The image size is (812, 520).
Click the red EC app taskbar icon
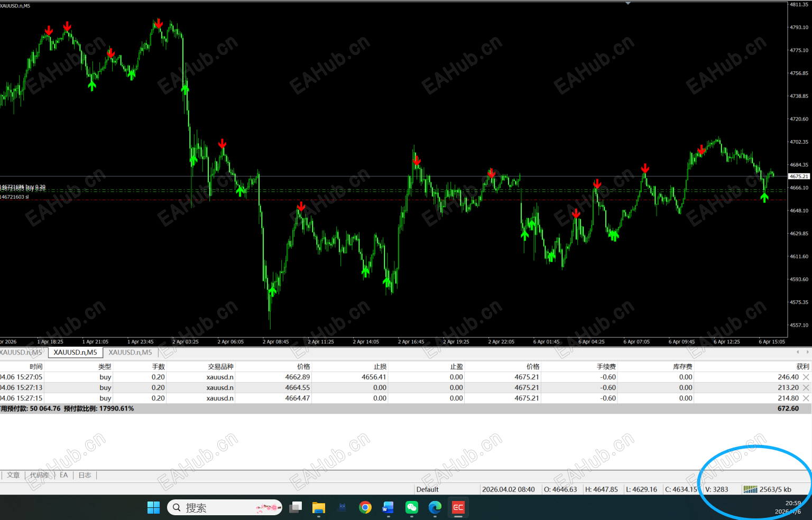tap(458, 507)
